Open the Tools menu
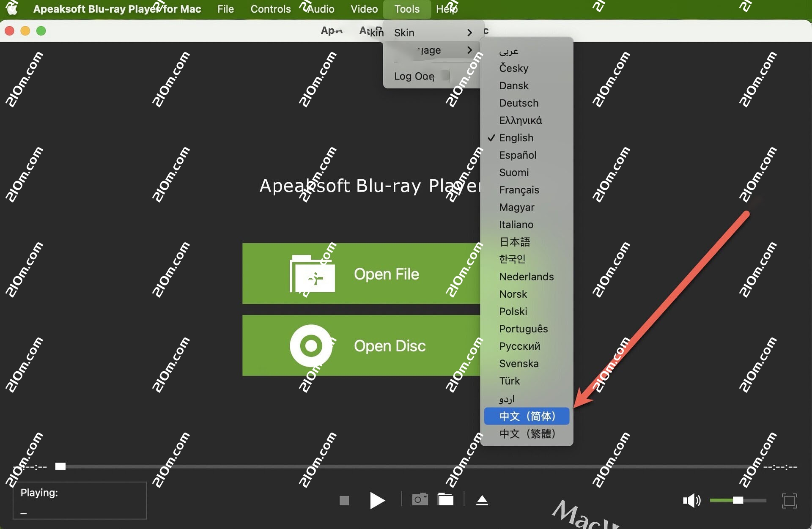This screenshot has height=529, width=812. click(x=406, y=9)
